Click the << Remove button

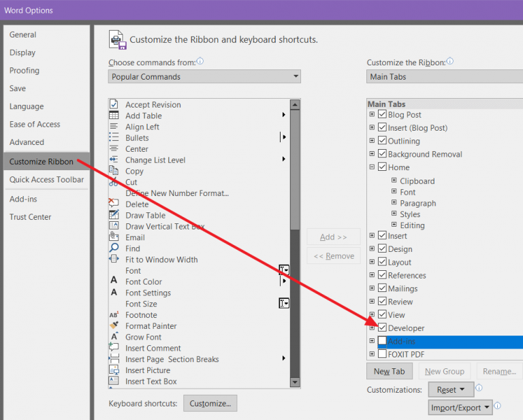click(x=334, y=256)
